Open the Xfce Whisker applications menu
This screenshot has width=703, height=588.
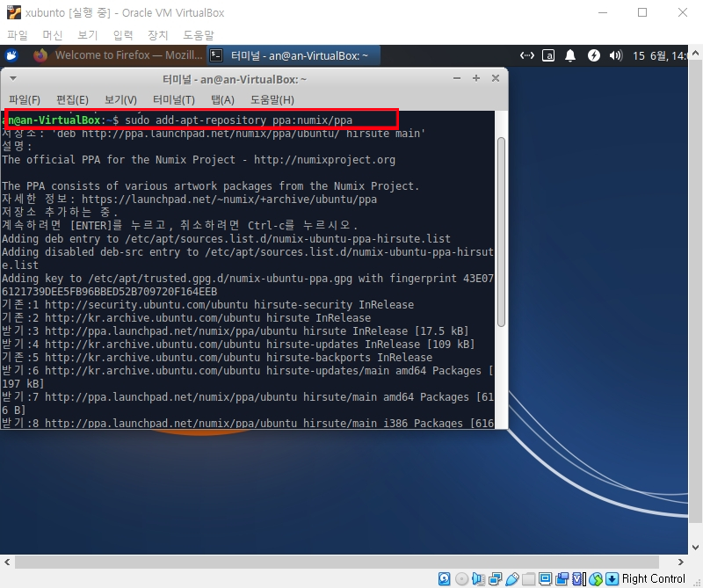click(11, 55)
